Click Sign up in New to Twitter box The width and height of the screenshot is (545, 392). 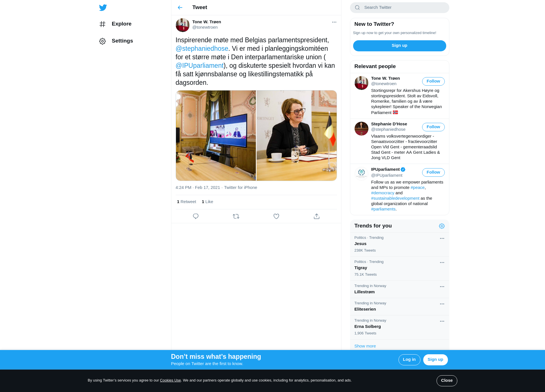tap(399, 45)
